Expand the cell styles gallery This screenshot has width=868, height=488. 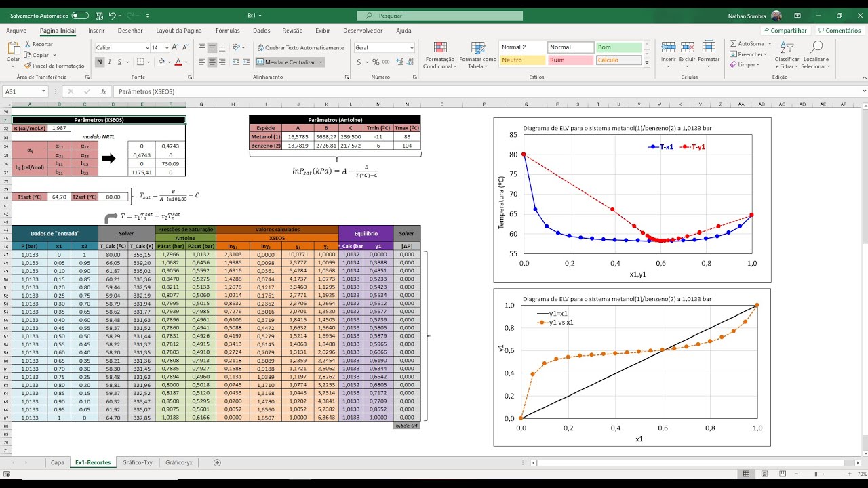pyautogui.click(x=646, y=63)
